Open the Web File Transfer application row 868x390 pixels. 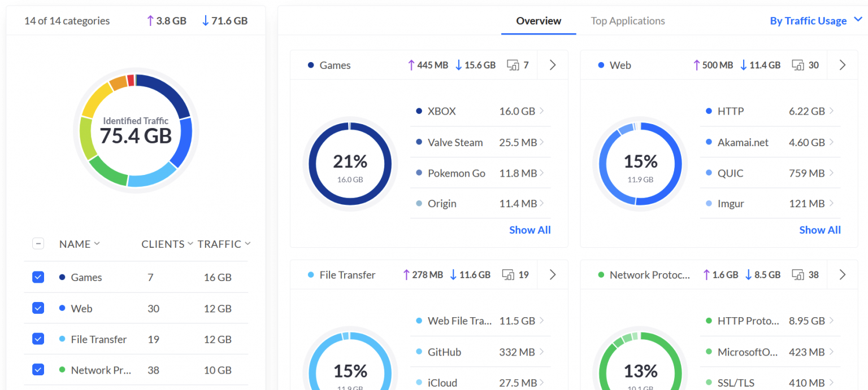(x=480, y=321)
